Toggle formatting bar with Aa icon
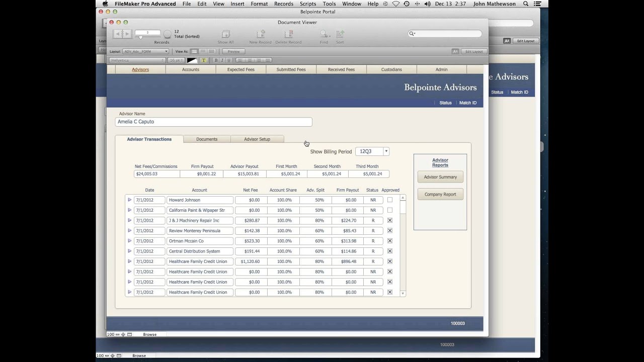Viewport: 644px width, 362px height. [455, 51]
